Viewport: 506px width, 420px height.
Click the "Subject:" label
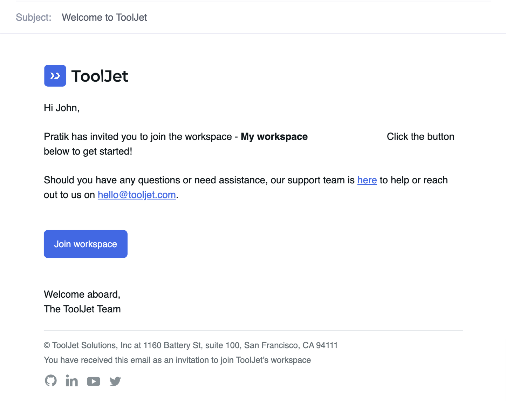34,18
